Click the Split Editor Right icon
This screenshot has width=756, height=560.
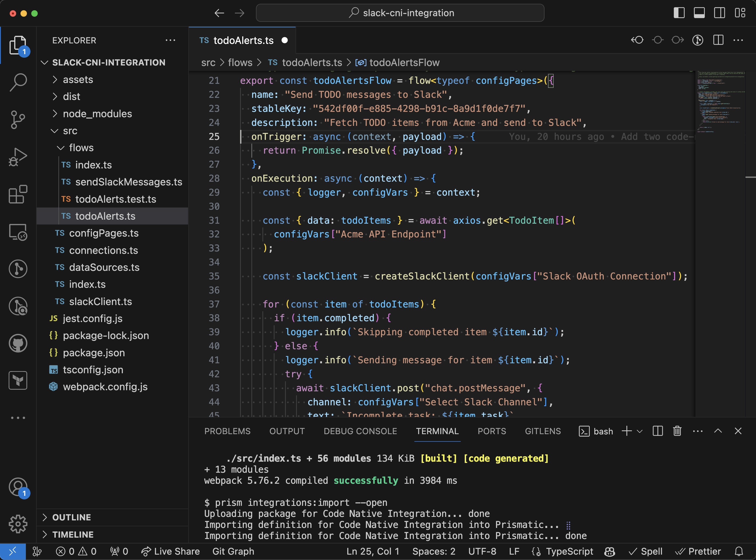pyautogui.click(x=718, y=40)
